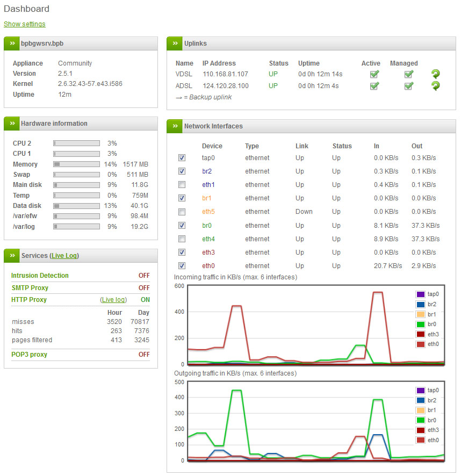Viewport: 461px width, 476px height.
Task: Check the eth1 interface checkbox
Action: pyautogui.click(x=182, y=185)
